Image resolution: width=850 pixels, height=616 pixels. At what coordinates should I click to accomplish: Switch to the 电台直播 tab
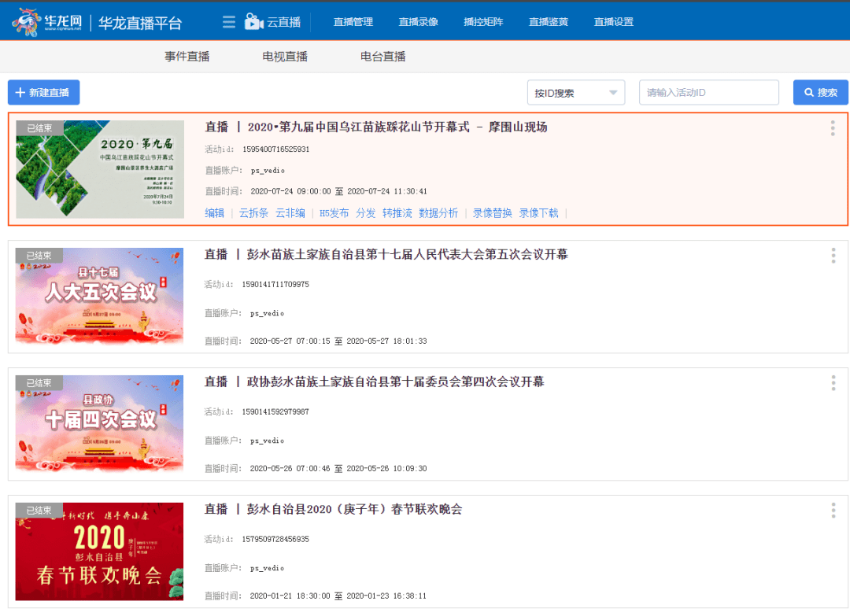[382, 57]
